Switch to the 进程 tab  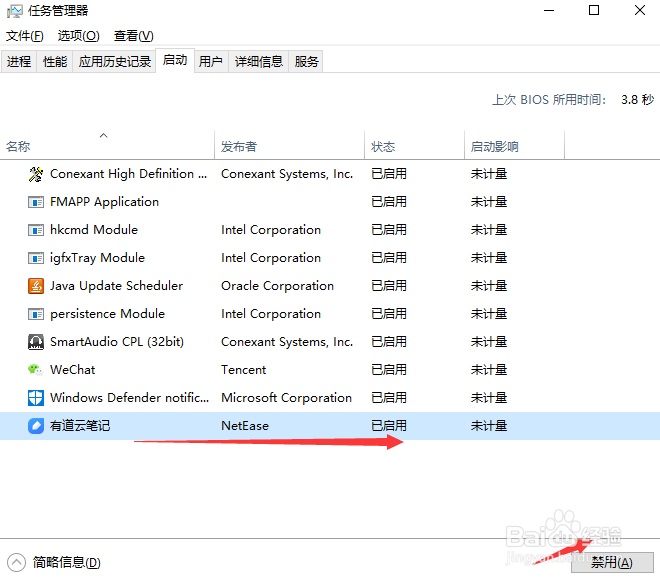tap(19, 62)
